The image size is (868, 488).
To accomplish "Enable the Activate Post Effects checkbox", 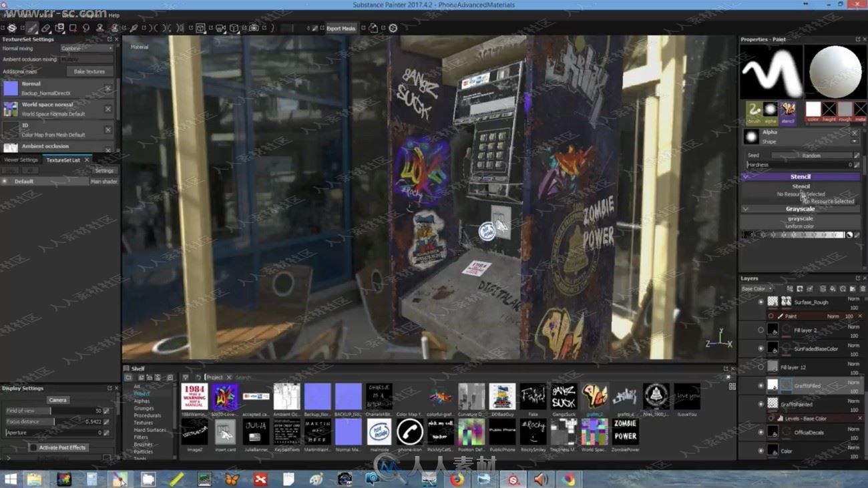I will click(33, 447).
